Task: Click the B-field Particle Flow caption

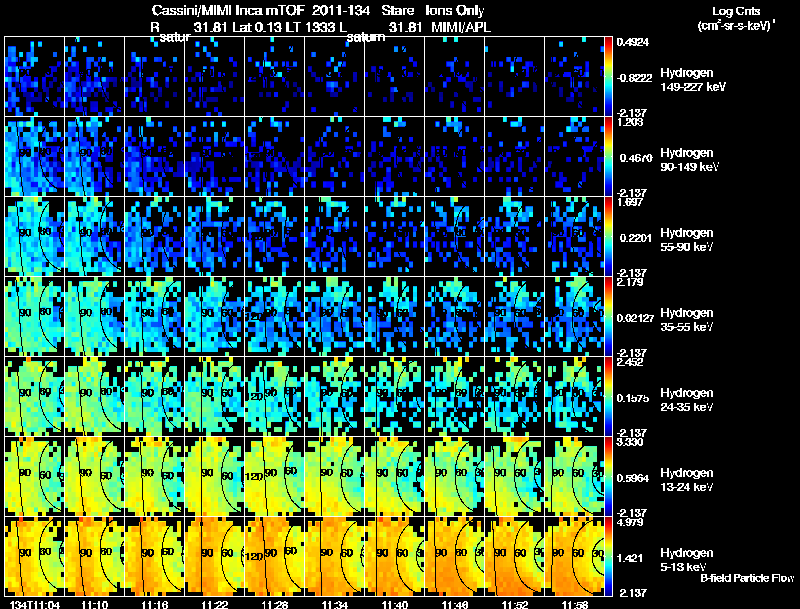Action: click(x=747, y=578)
